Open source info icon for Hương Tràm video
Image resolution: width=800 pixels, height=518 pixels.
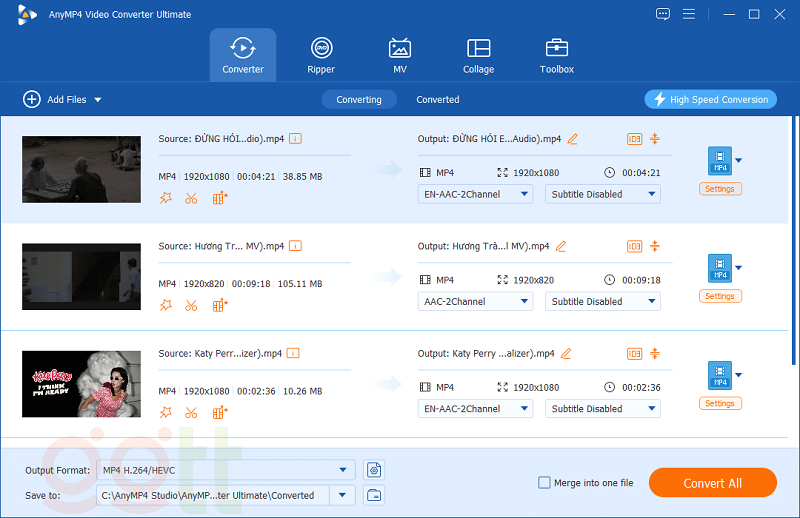295,246
